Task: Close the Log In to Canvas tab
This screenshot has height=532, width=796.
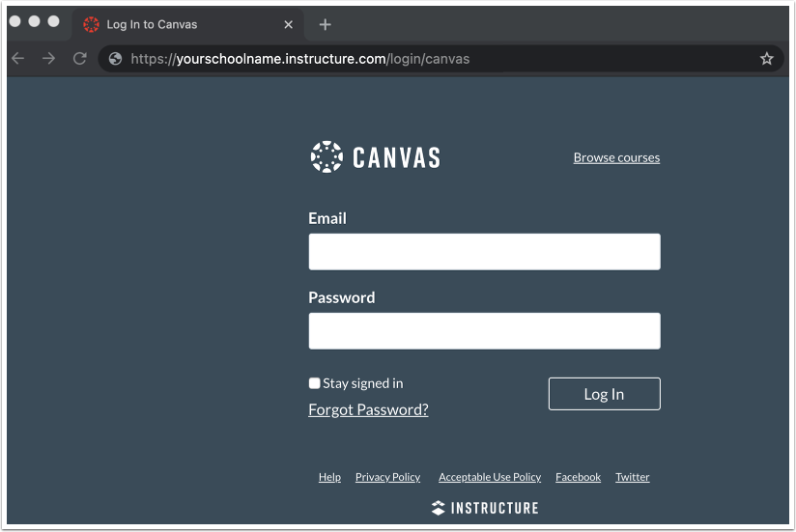Action: tap(288, 24)
